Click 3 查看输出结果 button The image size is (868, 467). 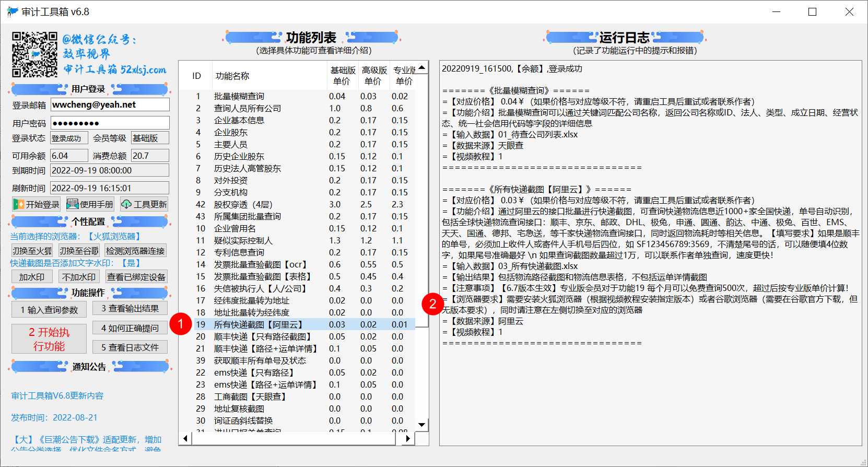(x=130, y=308)
